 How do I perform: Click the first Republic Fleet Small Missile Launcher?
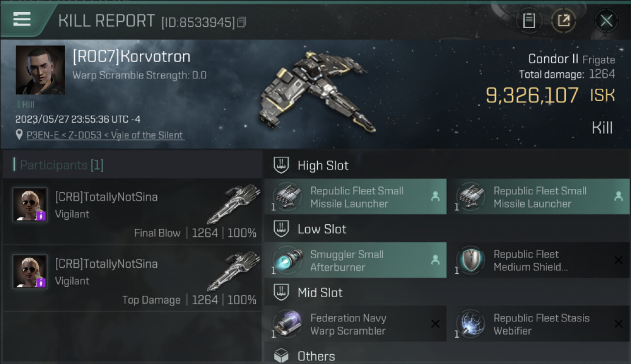pos(355,197)
